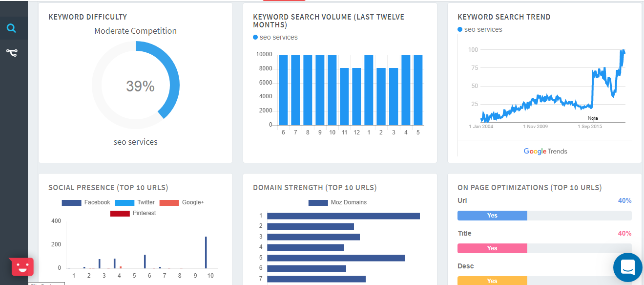This screenshot has height=285, width=644.
Task: Click the Moz Domains bar for URL 1
Action: pos(343,216)
